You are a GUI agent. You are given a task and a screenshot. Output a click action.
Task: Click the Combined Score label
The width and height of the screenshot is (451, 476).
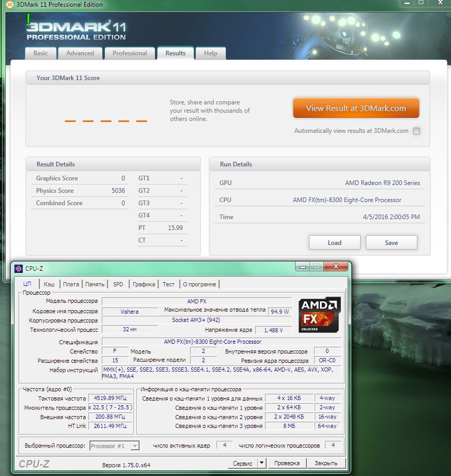[59, 203]
